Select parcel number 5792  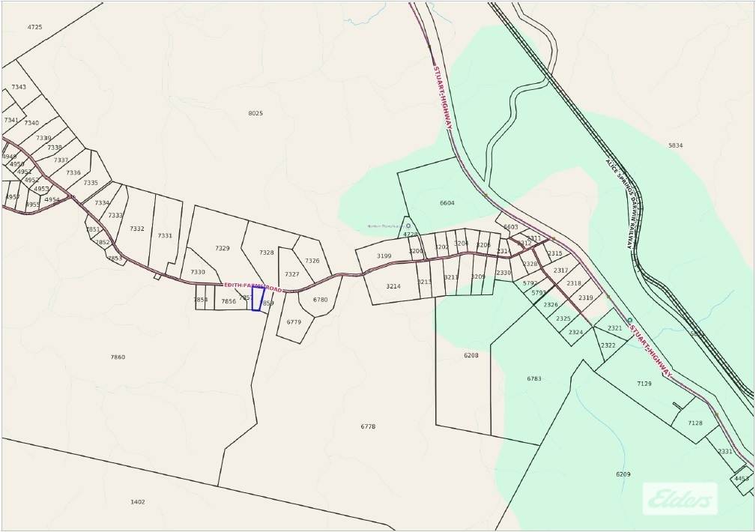pyautogui.click(x=530, y=283)
